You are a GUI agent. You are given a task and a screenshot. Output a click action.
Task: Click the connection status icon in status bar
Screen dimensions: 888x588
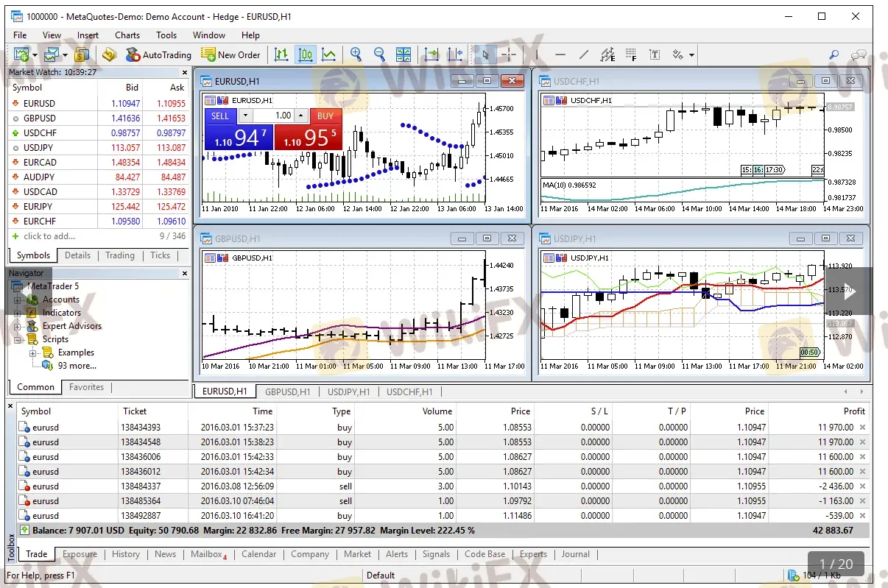tap(793, 575)
